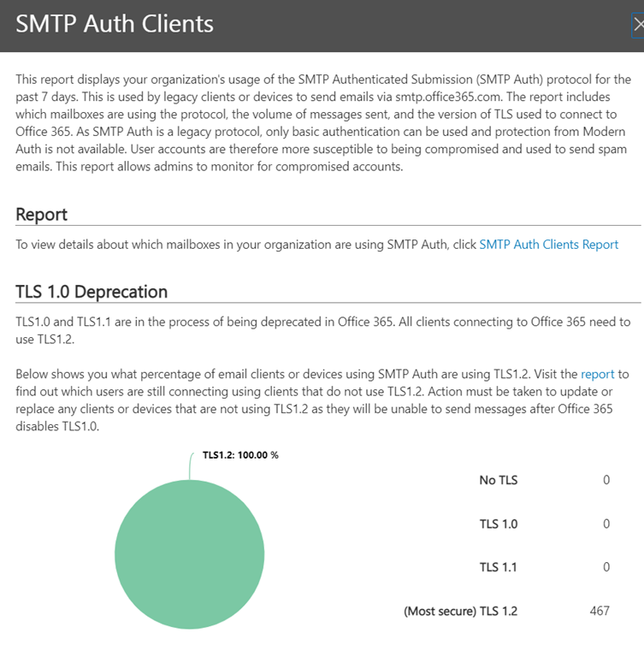The width and height of the screenshot is (644, 657).
Task: Click the 'Report' section heading
Action: [x=42, y=214]
